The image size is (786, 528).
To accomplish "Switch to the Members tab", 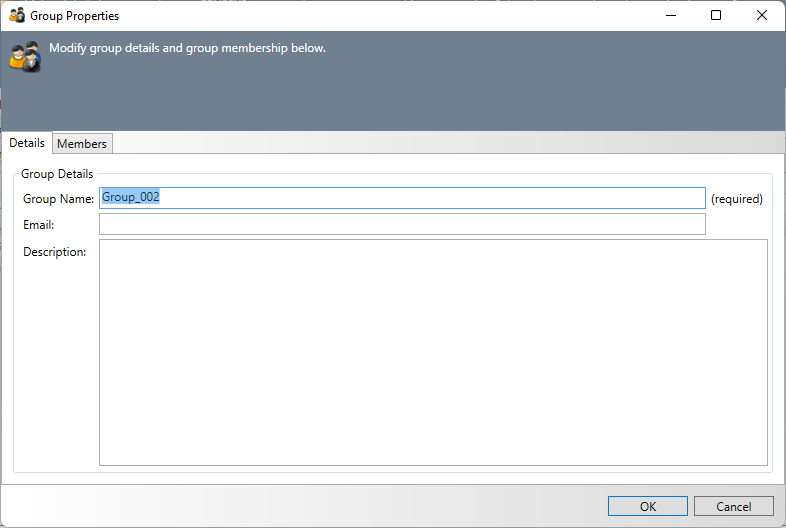I will tap(82, 144).
